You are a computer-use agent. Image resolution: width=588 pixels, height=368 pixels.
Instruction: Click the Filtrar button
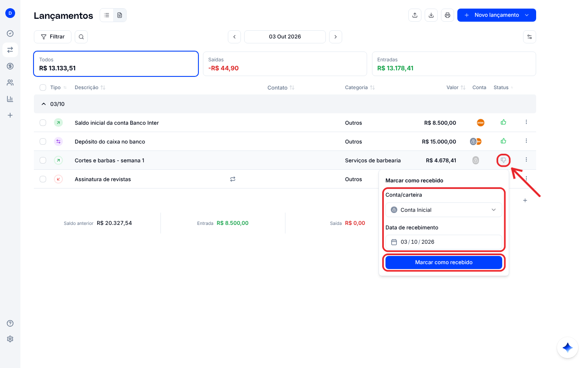[x=53, y=37]
